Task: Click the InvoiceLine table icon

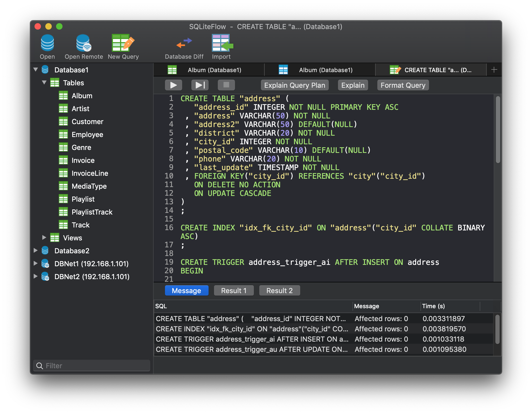Action: (x=63, y=173)
